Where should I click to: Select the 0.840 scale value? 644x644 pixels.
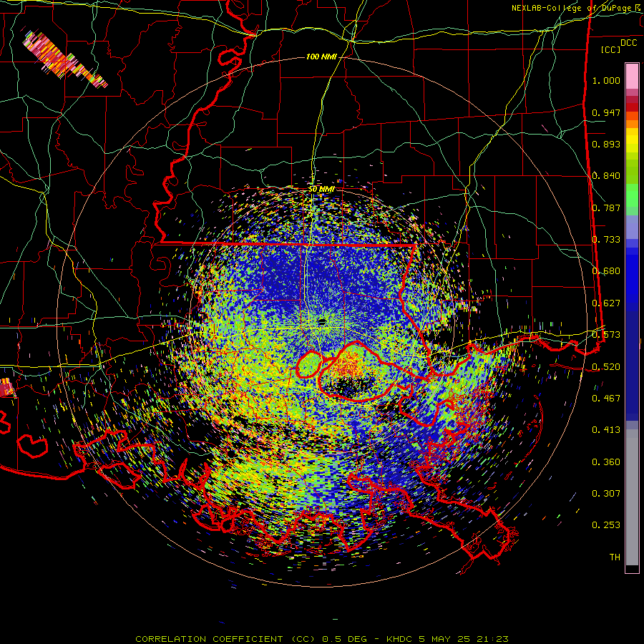[x=606, y=176]
